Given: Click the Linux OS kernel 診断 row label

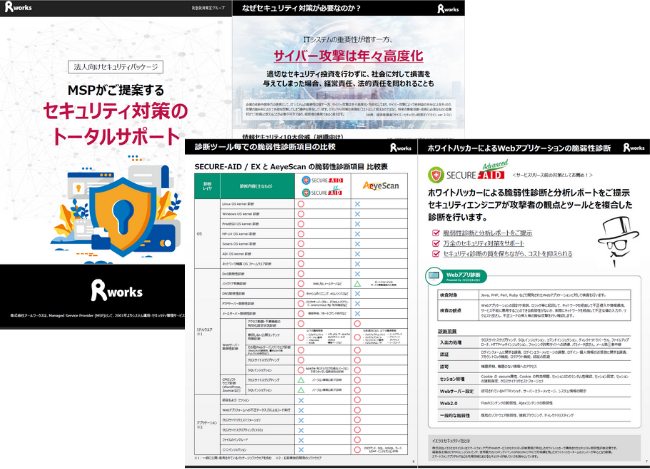Looking at the screenshot, I should (238, 204).
